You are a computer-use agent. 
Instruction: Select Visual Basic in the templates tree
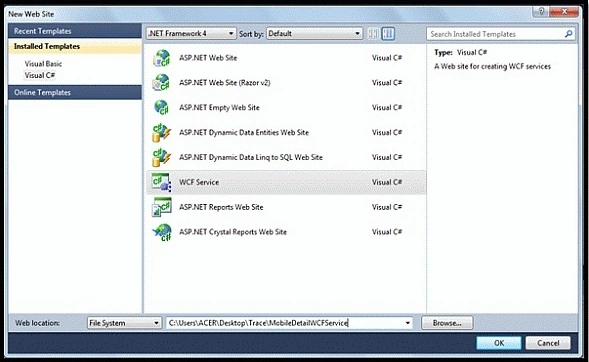pos(43,63)
